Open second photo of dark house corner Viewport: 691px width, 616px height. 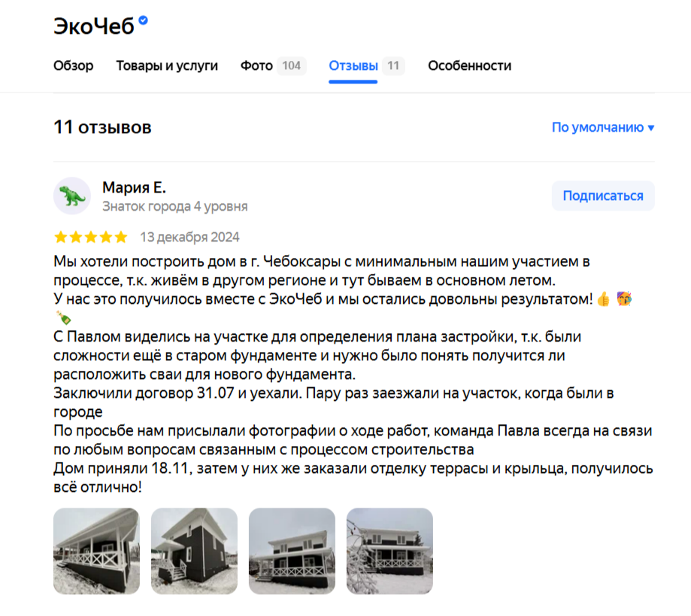(194, 551)
